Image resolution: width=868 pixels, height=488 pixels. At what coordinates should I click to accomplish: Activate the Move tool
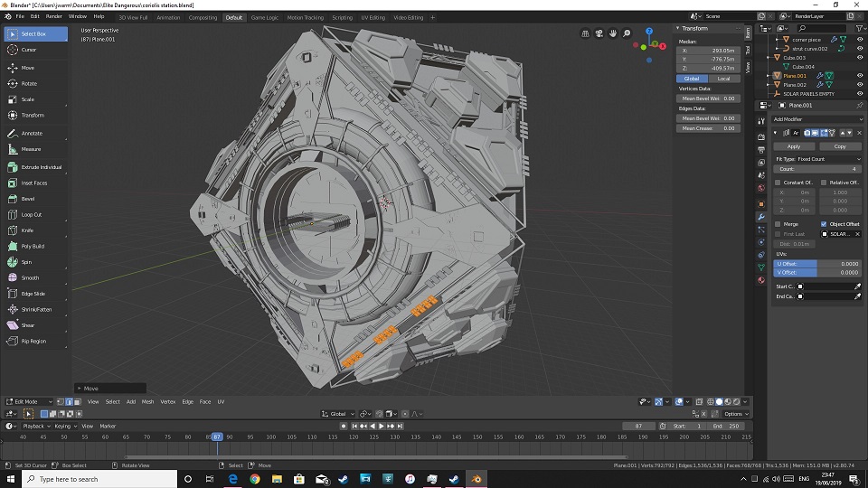click(x=36, y=68)
